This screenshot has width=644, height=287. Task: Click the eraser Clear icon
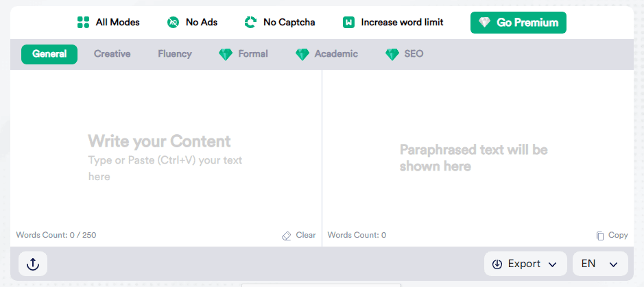tap(287, 236)
